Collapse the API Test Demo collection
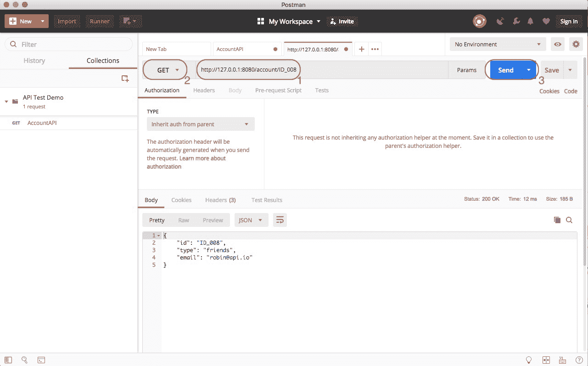This screenshot has height=366, width=588. [6, 101]
